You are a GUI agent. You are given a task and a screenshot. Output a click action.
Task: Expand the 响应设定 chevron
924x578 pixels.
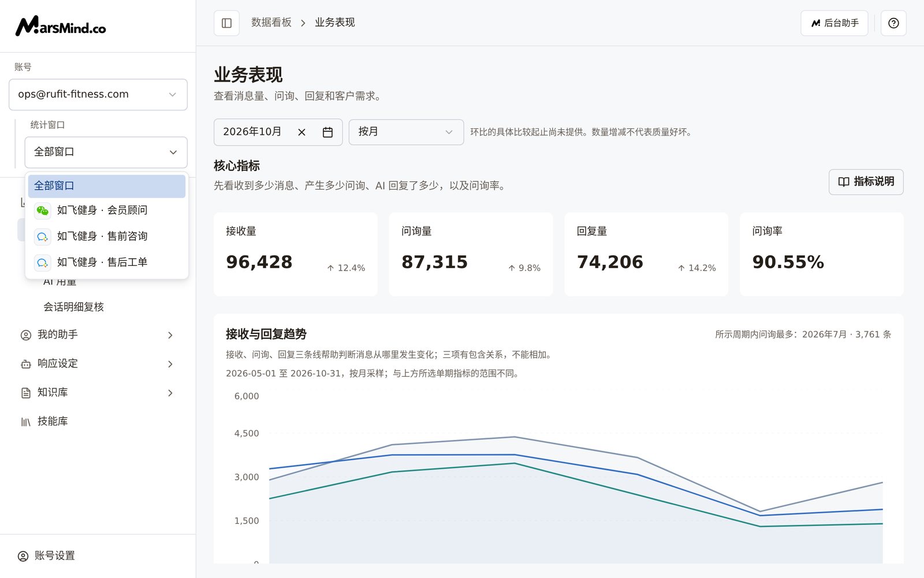point(170,364)
